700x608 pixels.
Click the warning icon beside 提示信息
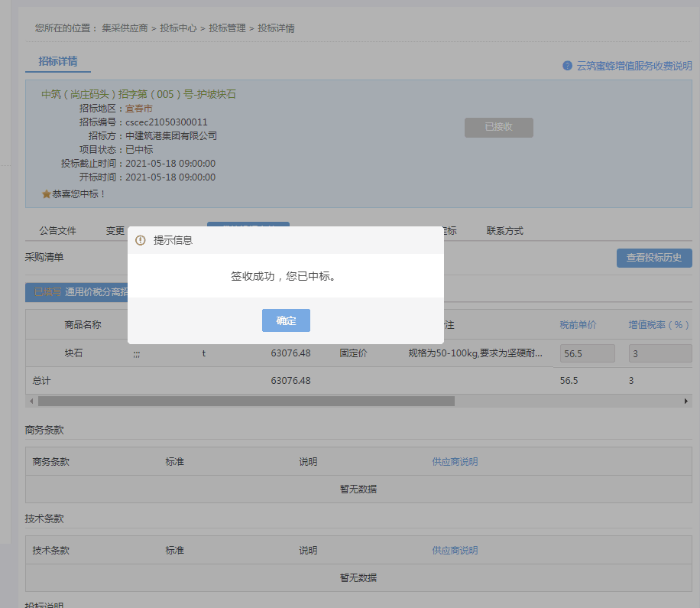click(x=140, y=240)
